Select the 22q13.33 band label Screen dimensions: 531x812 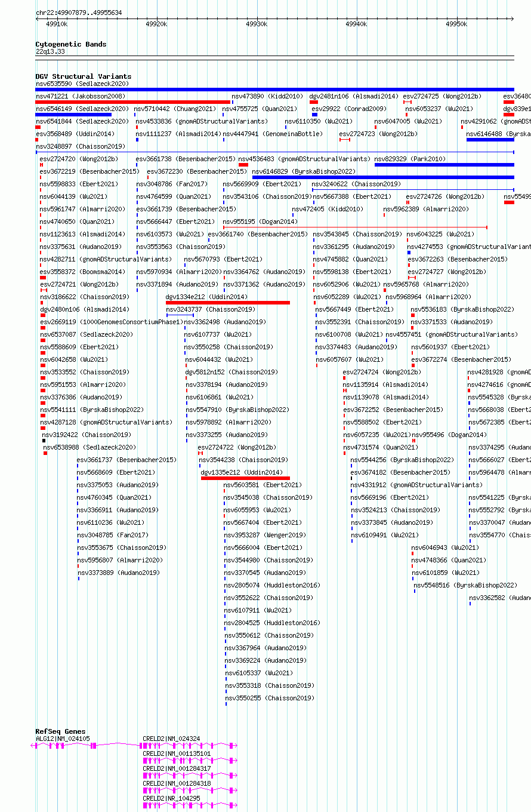[x=50, y=52]
